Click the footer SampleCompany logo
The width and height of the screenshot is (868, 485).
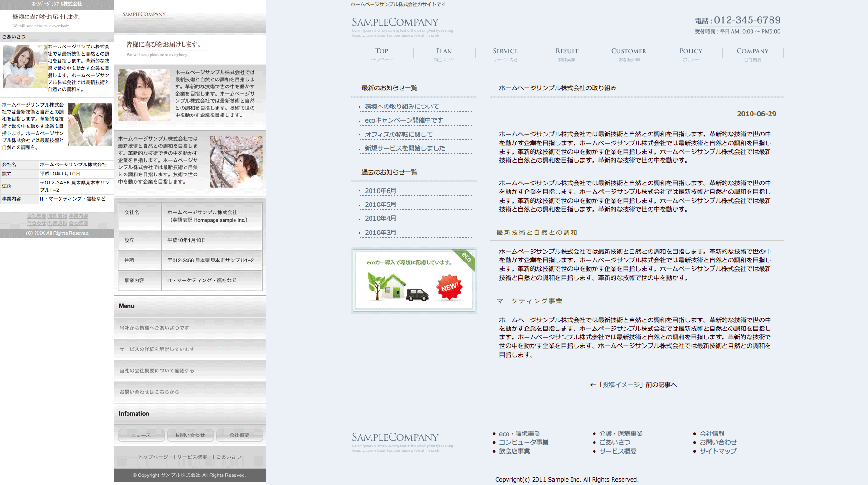coord(395,437)
